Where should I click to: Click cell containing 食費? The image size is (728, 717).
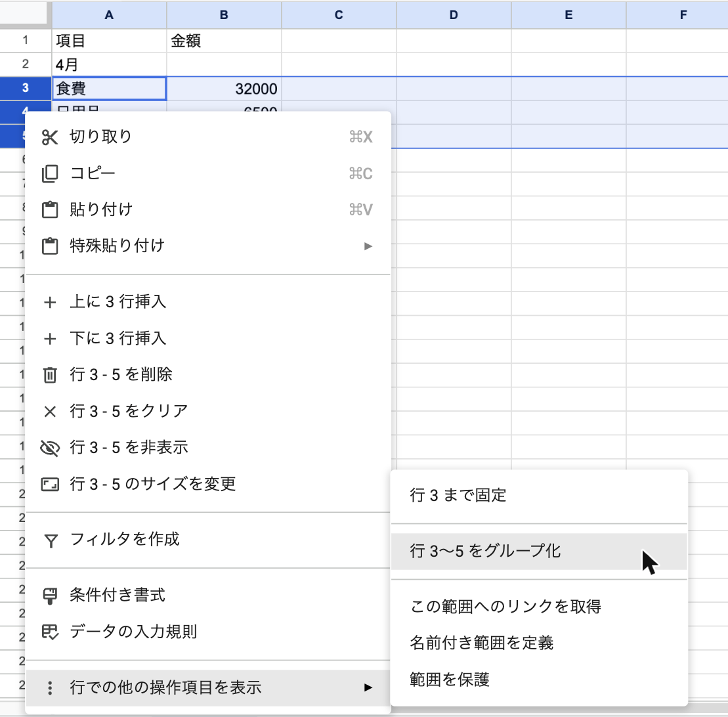[x=109, y=88]
